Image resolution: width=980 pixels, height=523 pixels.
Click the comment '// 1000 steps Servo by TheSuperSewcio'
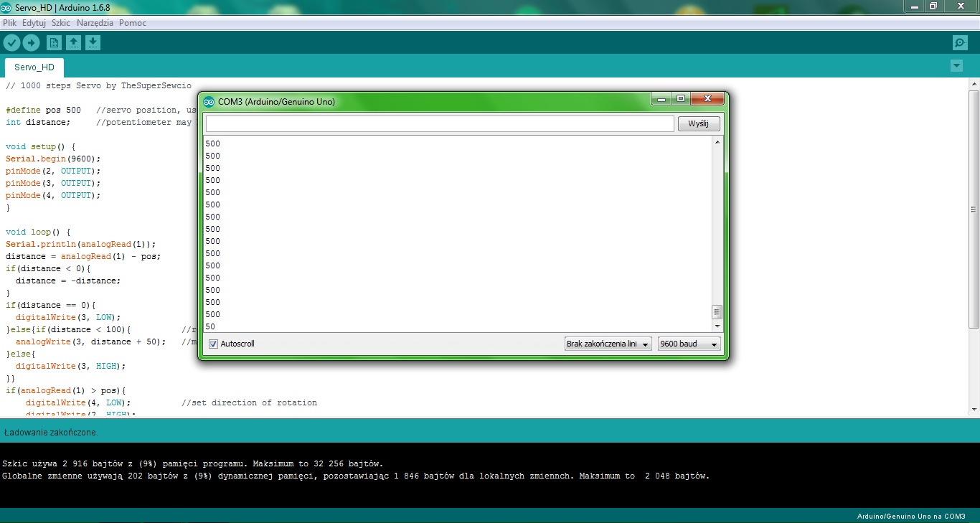98,85
